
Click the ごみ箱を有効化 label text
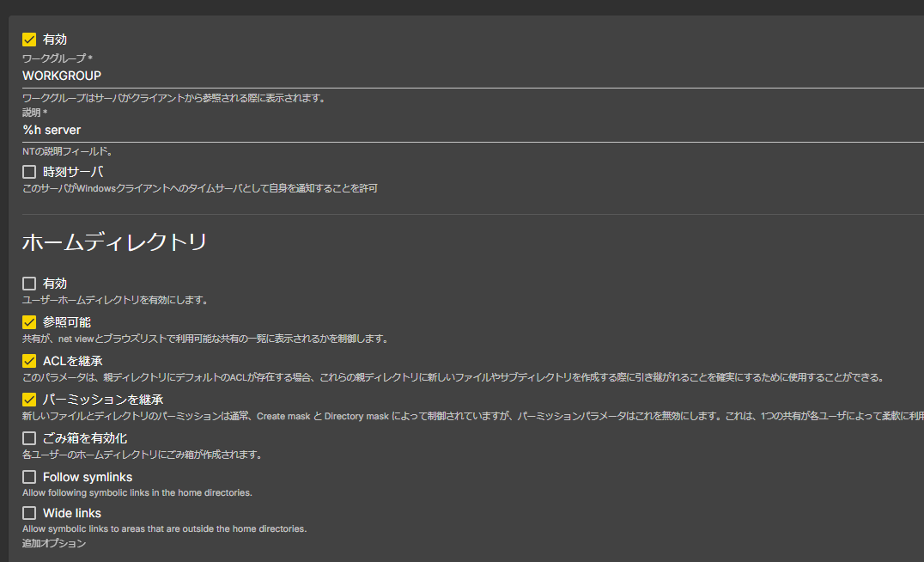(x=82, y=437)
